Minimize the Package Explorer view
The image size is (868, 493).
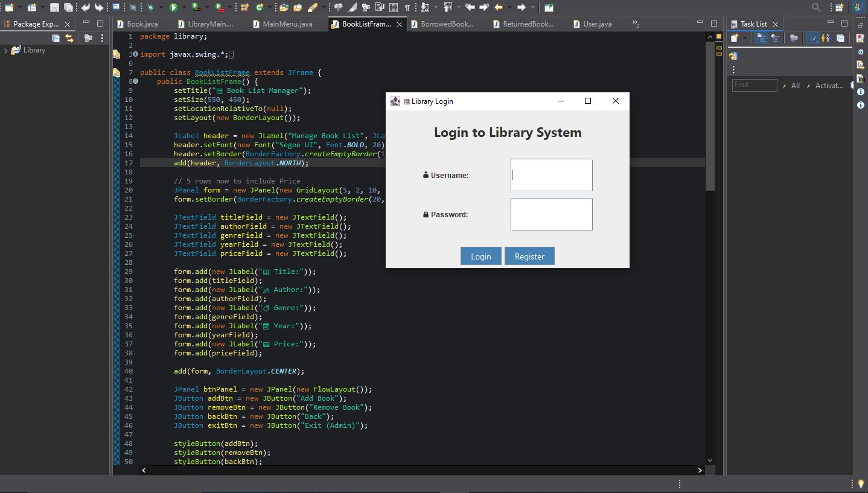pyautogui.click(x=86, y=23)
